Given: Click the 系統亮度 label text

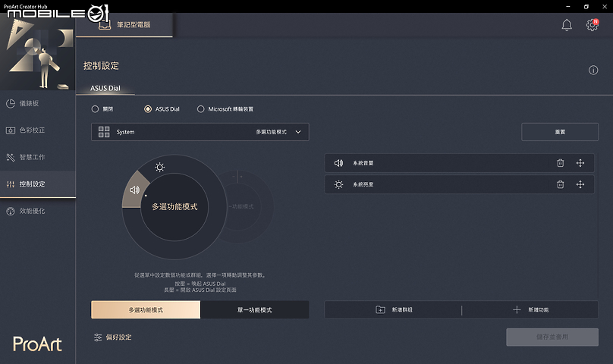Looking at the screenshot, I should click(x=363, y=184).
